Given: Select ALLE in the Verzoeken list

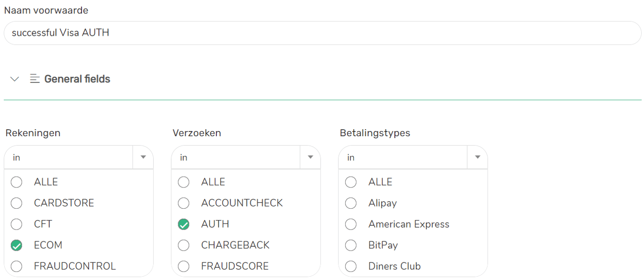Looking at the screenshot, I should [x=184, y=182].
